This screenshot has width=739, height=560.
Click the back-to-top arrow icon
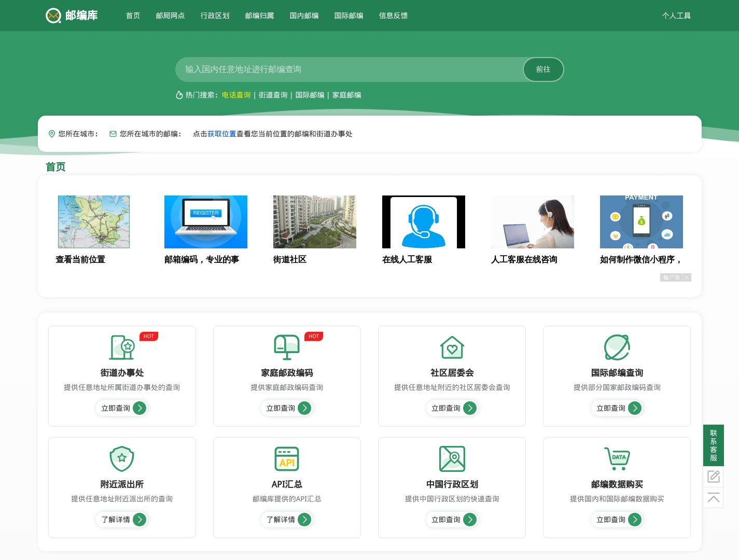coord(714,498)
